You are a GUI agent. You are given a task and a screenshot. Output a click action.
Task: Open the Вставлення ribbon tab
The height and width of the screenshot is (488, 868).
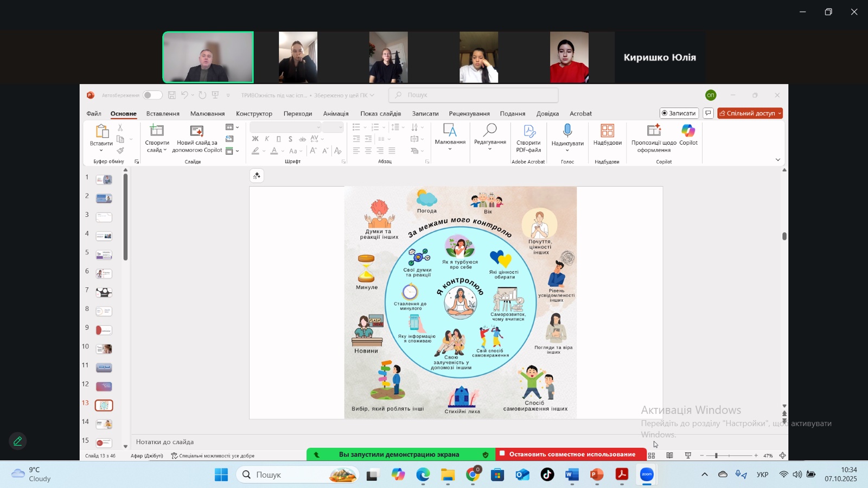[x=163, y=114]
